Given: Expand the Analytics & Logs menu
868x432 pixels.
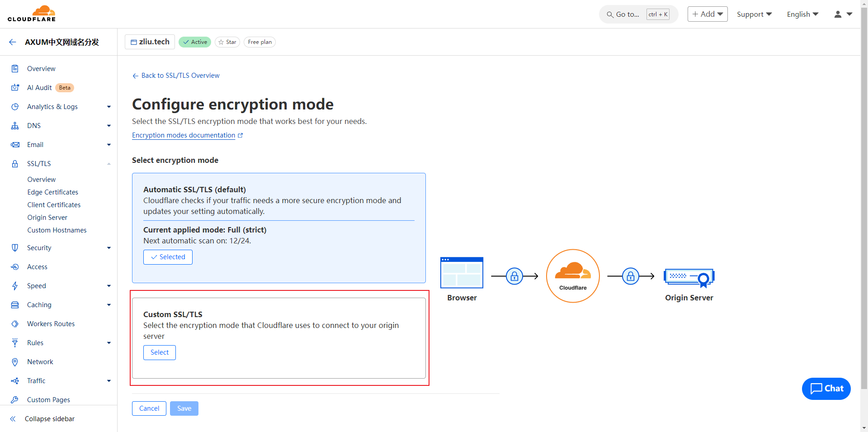Looking at the screenshot, I should (x=109, y=107).
